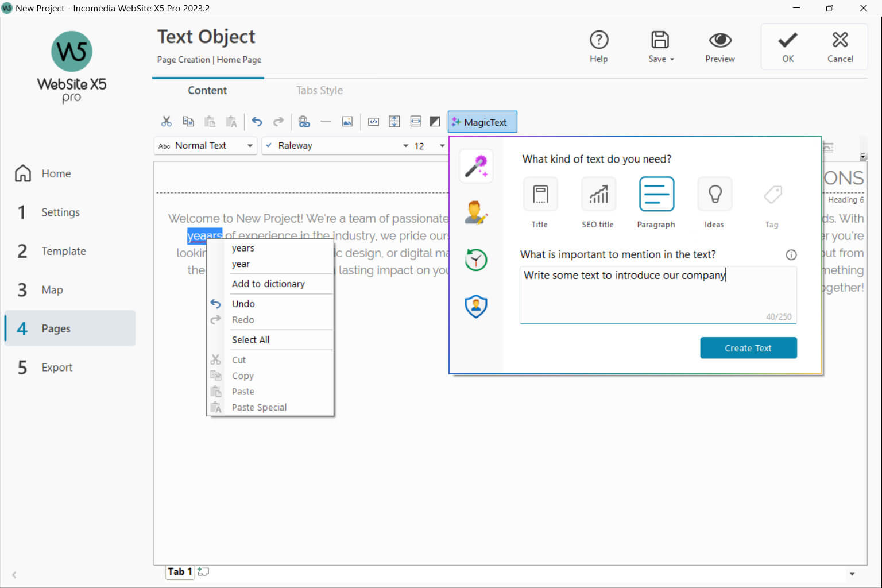Open the Template section in the sidebar

click(x=63, y=251)
